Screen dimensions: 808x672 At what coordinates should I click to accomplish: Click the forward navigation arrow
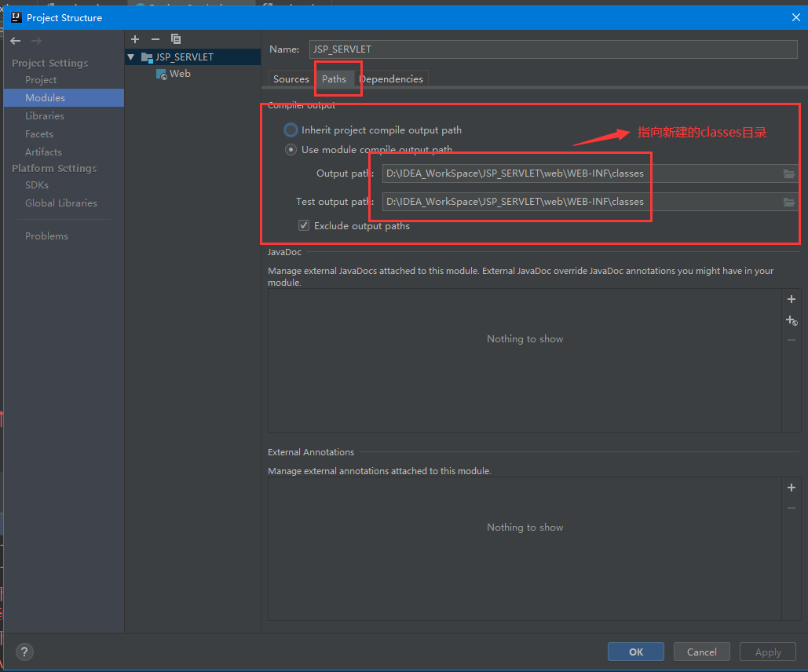(36, 40)
